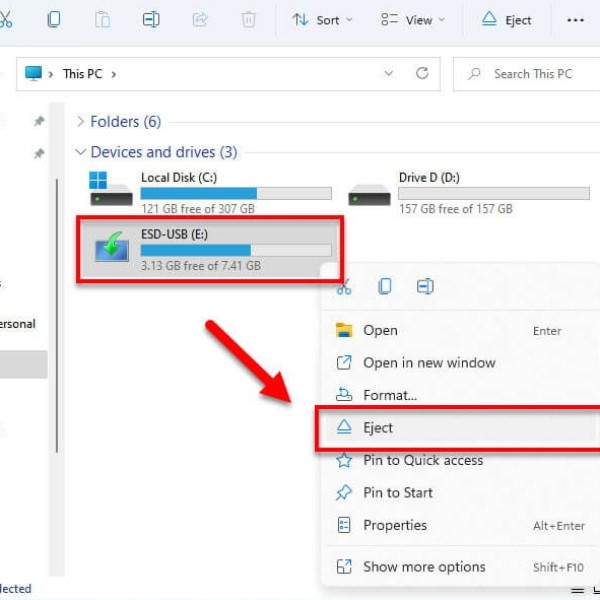Click '157 GB free of 157 GB' text
Image resolution: width=600 pixels, height=600 pixels.
[x=456, y=209]
